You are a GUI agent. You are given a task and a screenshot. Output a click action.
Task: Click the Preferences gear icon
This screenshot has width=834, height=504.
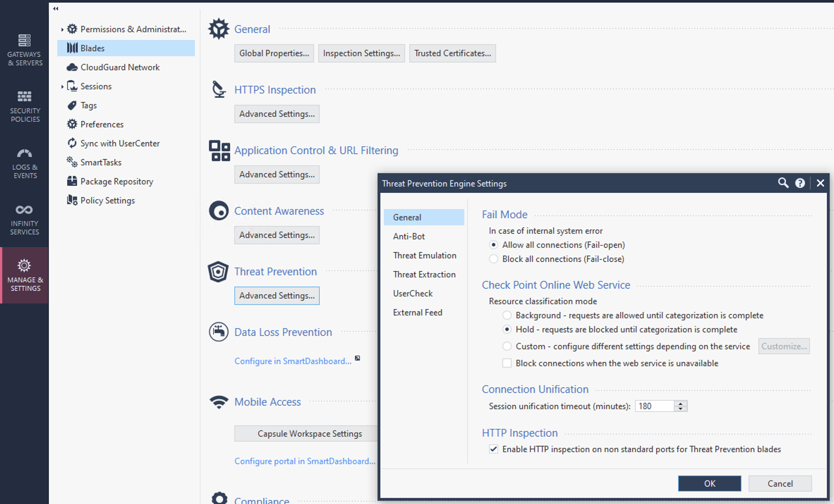click(x=72, y=124)
